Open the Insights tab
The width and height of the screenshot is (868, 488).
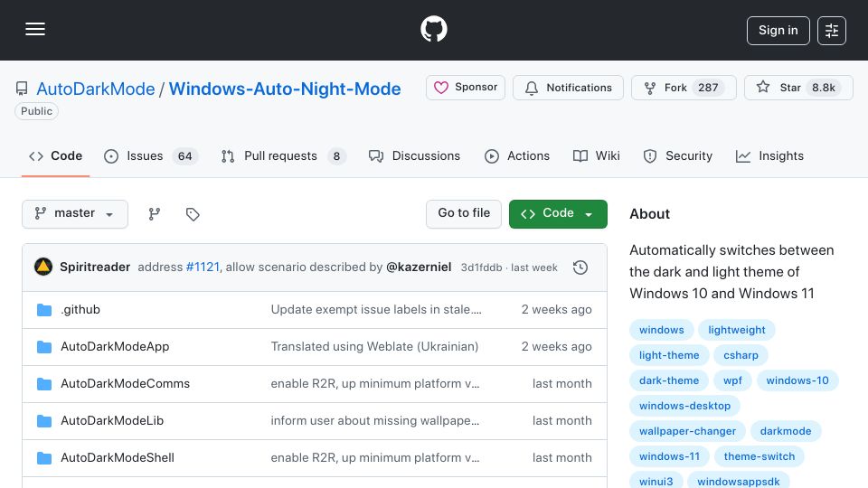769,156
